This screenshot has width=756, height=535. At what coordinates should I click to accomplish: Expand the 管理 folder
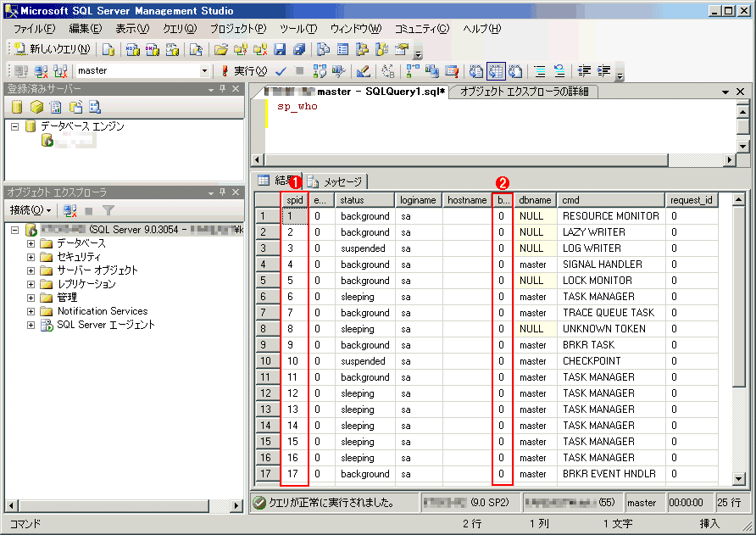coord(31,298)
